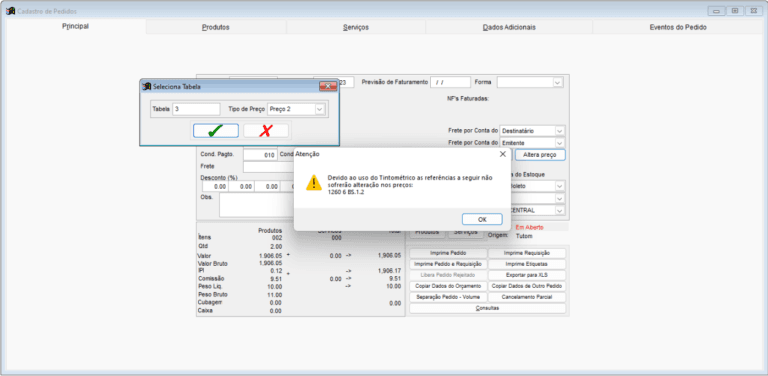The width and height of the screenshot is (768, 376).
Task: Switch to the Principal tab
Action: coord(75,26)
